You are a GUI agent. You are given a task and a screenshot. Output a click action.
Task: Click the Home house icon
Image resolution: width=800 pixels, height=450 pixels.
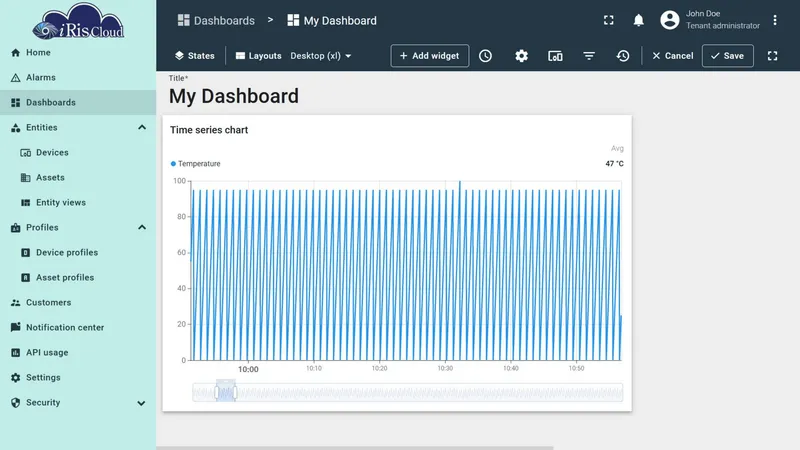(16, 53)
